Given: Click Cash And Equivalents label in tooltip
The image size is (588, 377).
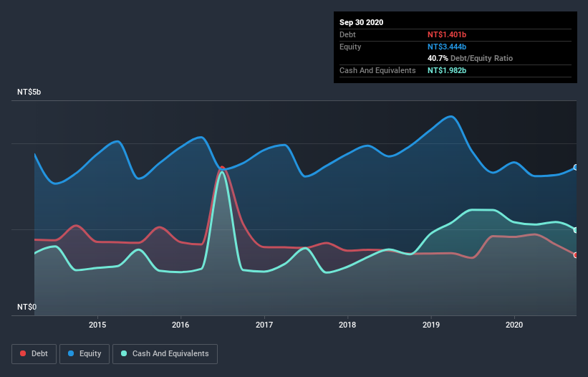Looking at the screenshot, I should click(377, 70).
